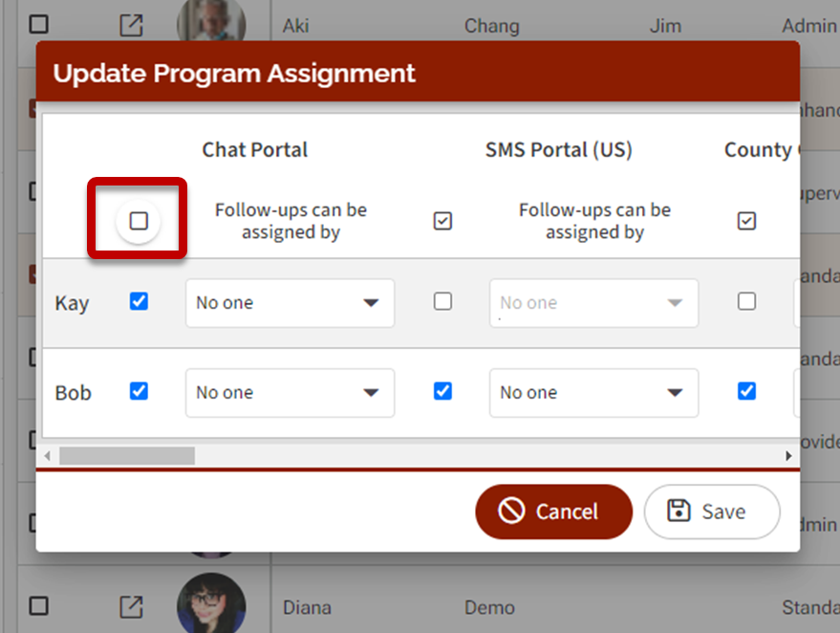Click Diana's profile photo thumbnail
840x633 pixels.
211,604
